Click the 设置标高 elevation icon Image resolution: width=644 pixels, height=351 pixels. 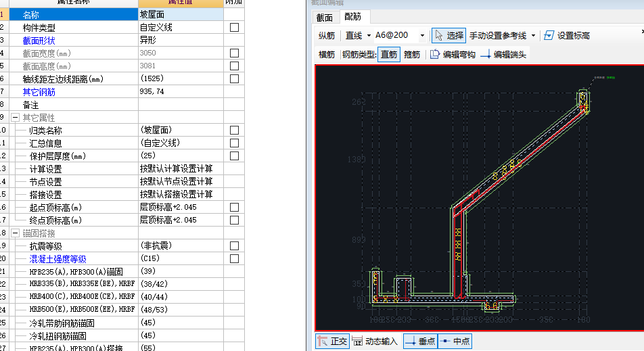(x=549, y=36)
